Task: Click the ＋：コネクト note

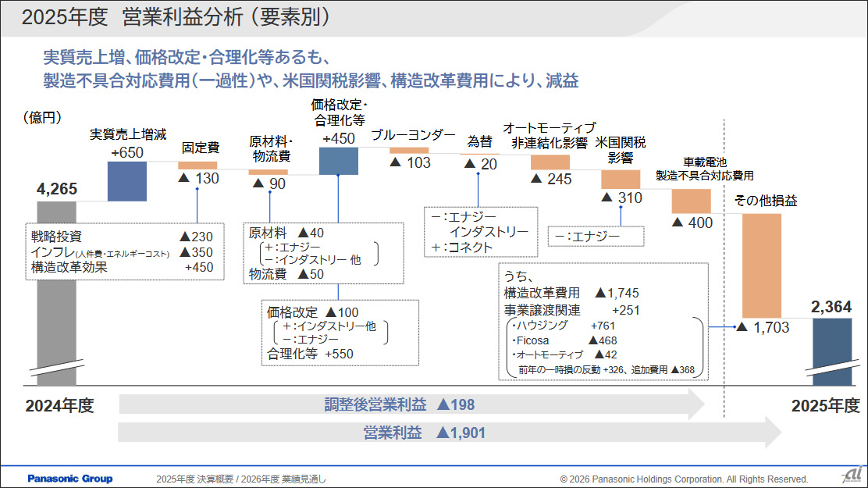Action: [x=461, y=248]
